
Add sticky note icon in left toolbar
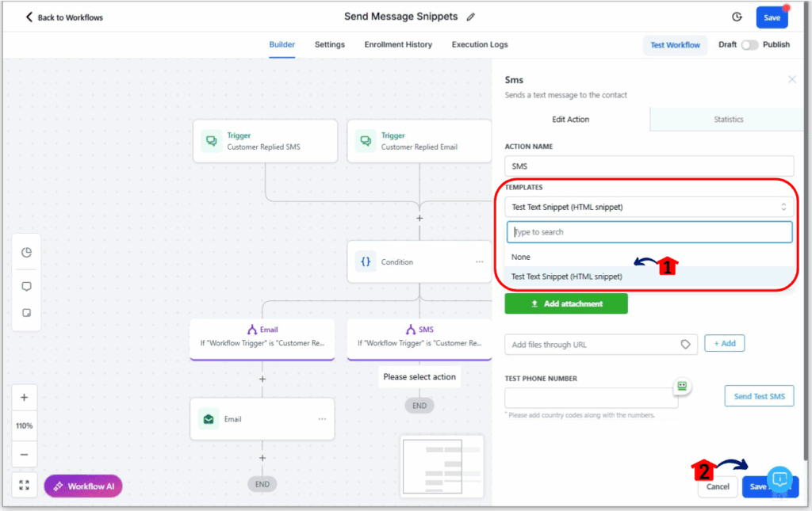pyautogui.click(x=26, y=313)
